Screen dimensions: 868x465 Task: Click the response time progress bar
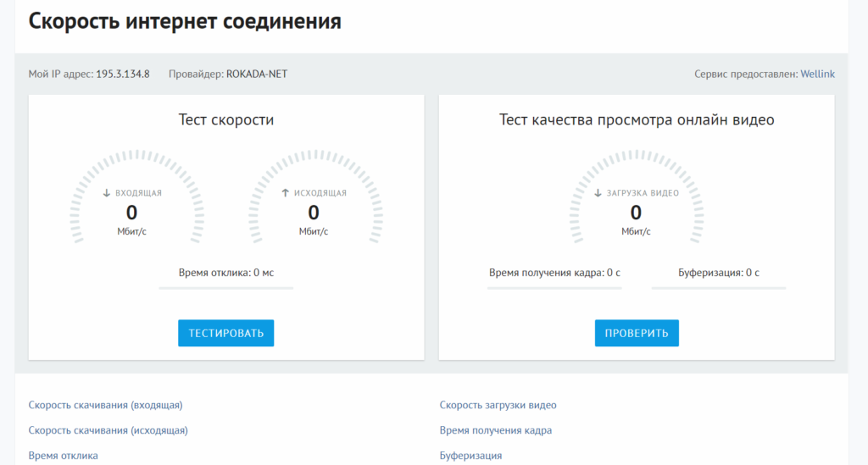tap(226, 288)
